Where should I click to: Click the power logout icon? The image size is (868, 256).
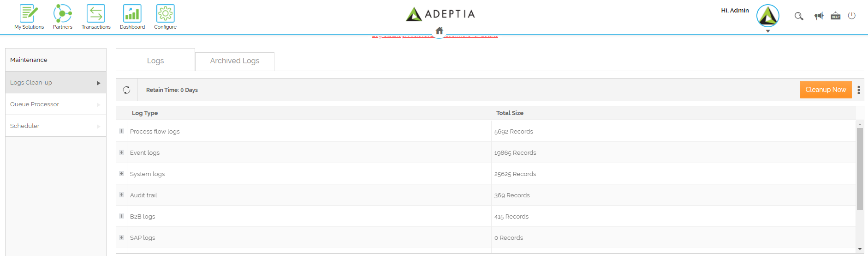pos(852,16)
